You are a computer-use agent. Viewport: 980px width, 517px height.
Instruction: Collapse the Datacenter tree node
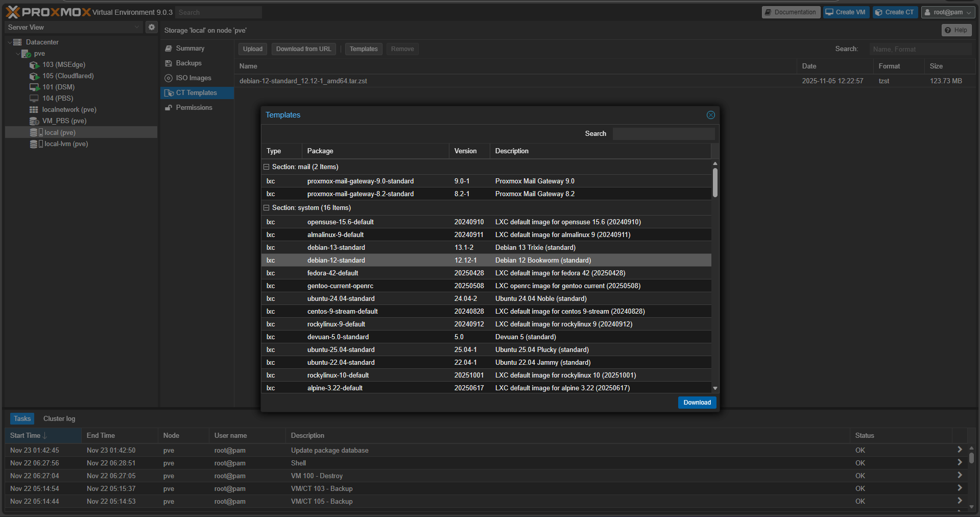click(x=10, y=42)
